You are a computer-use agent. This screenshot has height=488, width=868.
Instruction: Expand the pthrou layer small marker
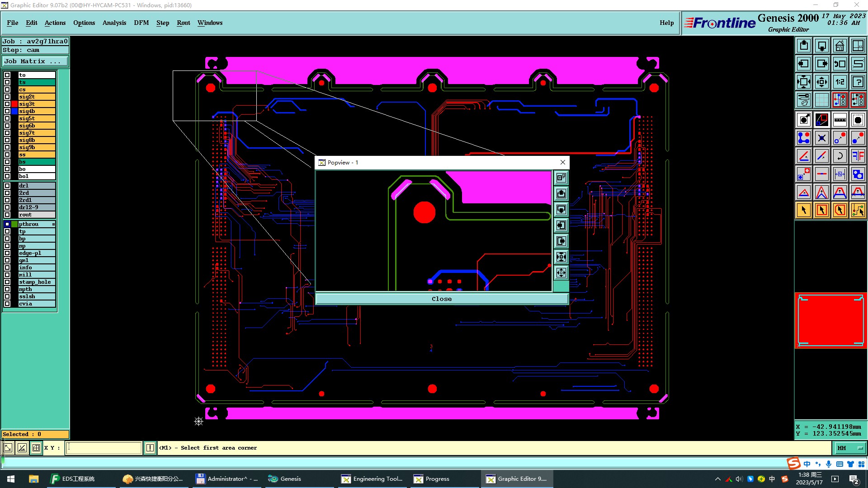53,224
